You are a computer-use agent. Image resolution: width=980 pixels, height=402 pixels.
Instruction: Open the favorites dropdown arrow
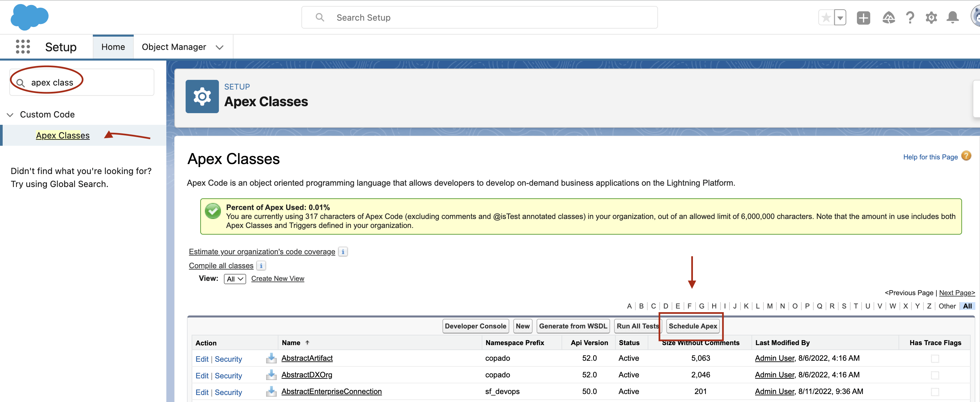840,18
